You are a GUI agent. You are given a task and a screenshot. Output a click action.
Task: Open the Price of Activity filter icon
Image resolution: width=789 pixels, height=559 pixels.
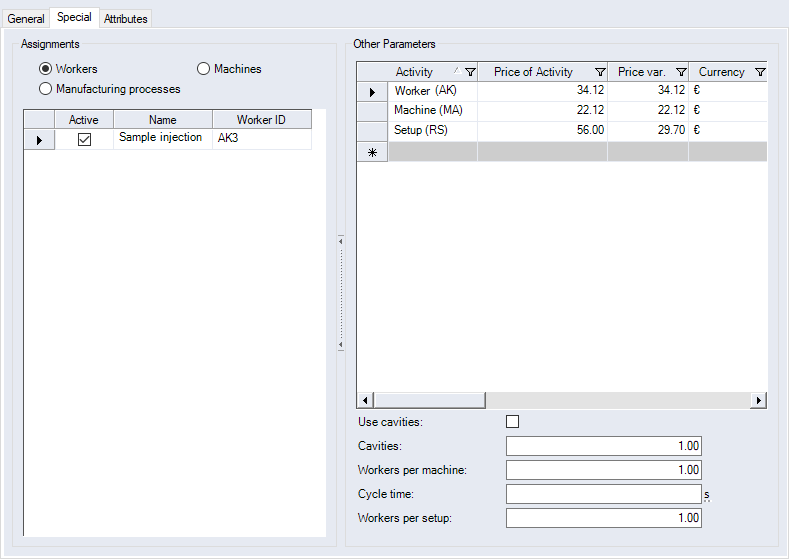(x=600, y=72)
